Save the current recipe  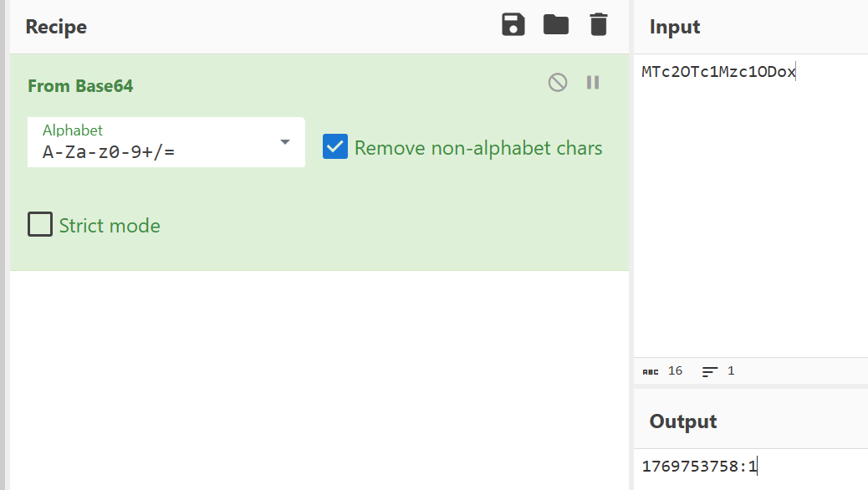pos(513,25)
